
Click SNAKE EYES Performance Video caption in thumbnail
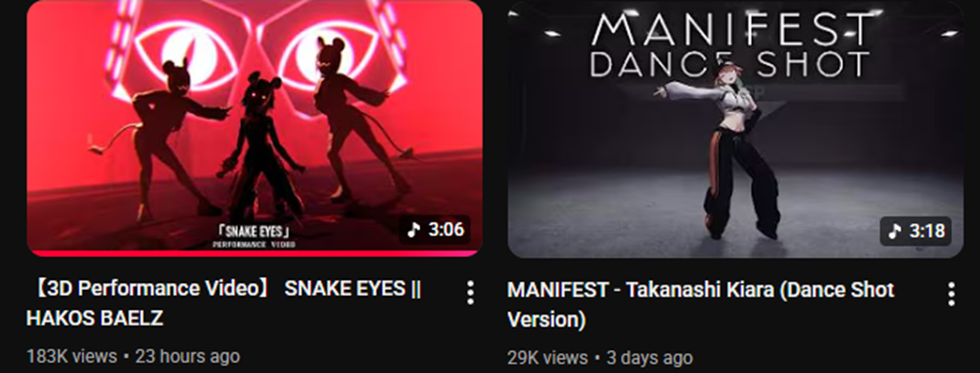pos(254,236)
